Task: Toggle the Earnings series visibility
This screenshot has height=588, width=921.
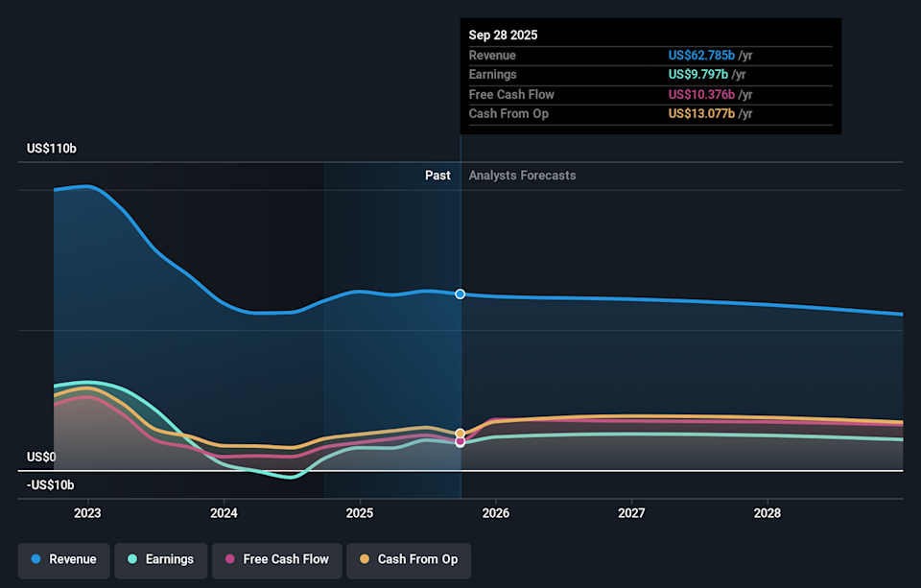Action: pyautogui.click(x=160, y=559)
